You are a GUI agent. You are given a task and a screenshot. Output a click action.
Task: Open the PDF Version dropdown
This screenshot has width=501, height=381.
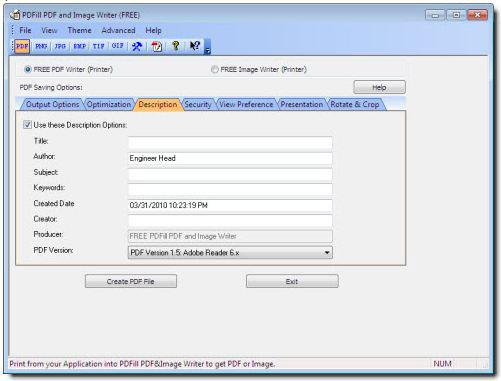230,253
